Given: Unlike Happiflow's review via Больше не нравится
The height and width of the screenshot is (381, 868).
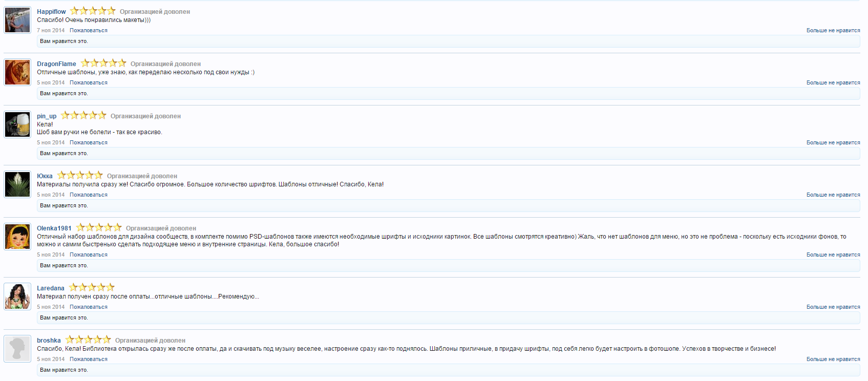Looking at the screenshot, I should click(833, 31).
